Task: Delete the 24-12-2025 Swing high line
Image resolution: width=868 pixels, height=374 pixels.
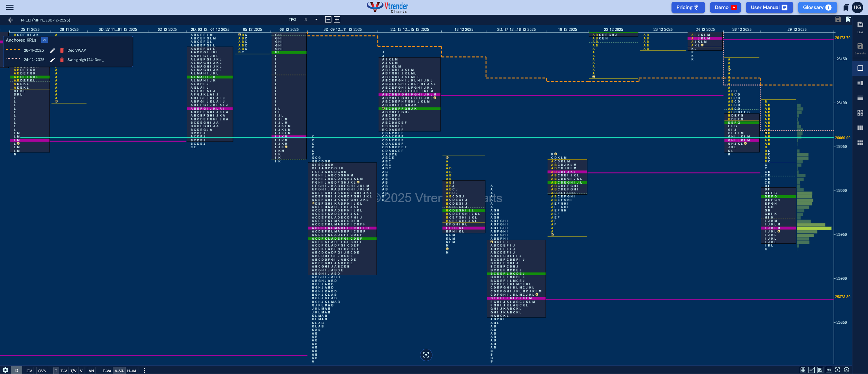Action: point(62,60)
